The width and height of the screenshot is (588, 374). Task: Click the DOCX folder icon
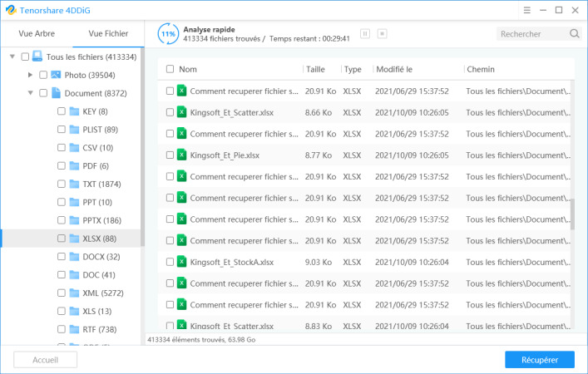pos(74,257)
